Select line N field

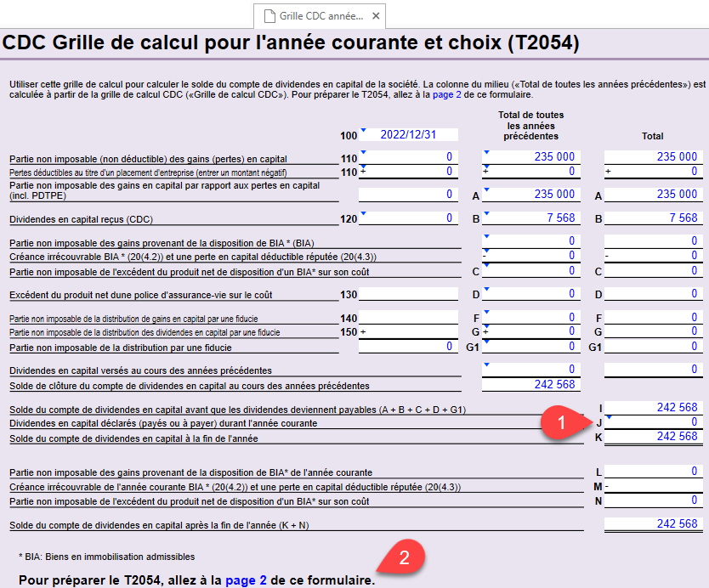(654, 500)
